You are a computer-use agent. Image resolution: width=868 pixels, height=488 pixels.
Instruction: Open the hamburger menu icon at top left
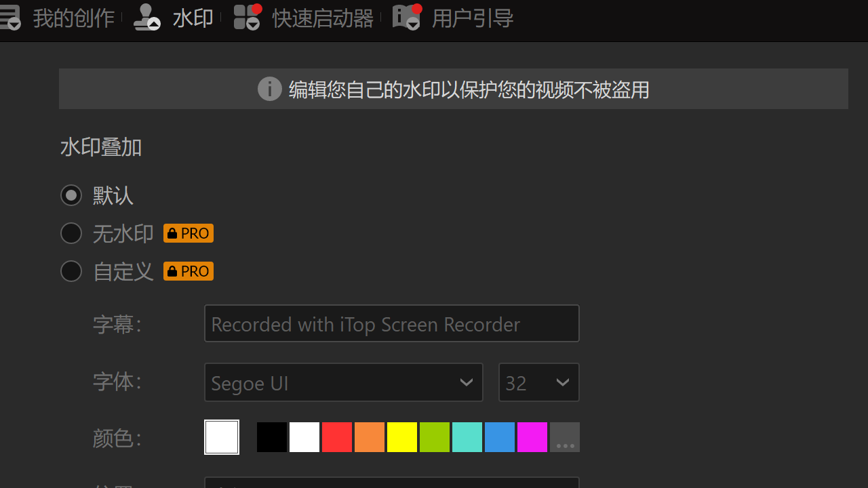9,18
